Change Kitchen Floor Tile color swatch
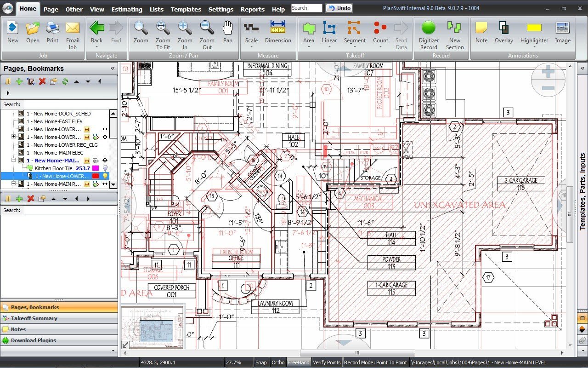Screen dimensions: 588x368 [96, 168]
